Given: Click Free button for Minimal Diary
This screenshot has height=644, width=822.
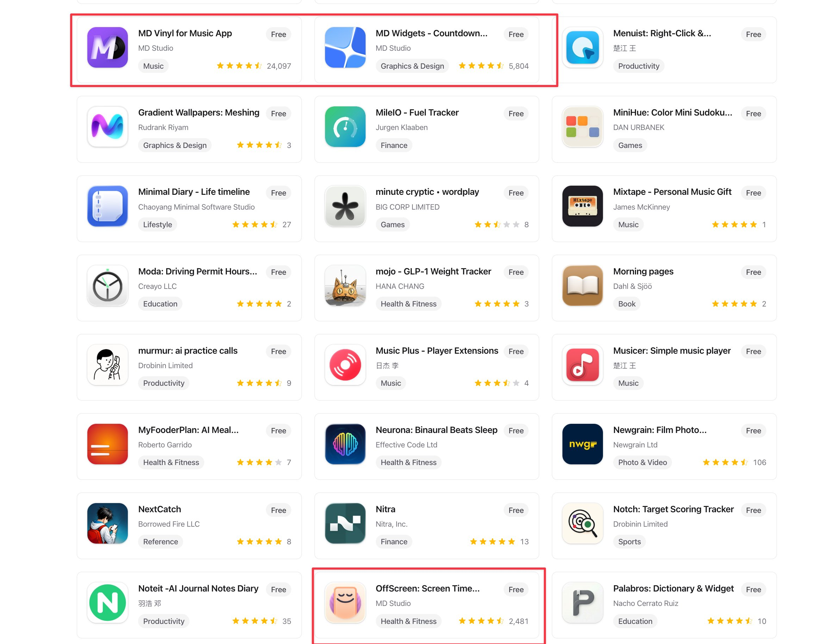Looking at the screenshot, I should 279,193.
